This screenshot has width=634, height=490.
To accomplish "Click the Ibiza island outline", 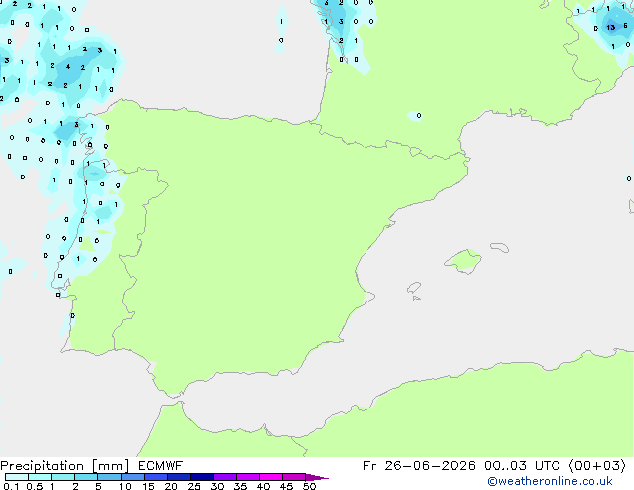I will coord(414,288).
